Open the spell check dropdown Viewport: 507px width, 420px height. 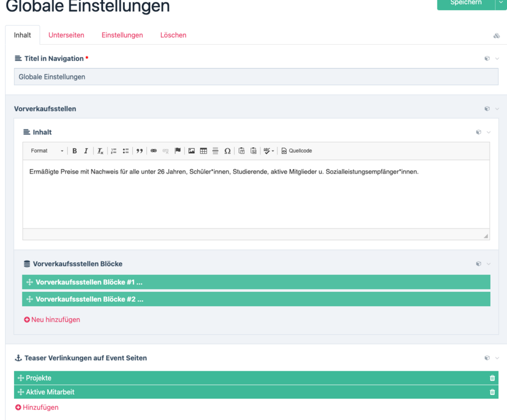pyautogui.click(x=269, y=151)
